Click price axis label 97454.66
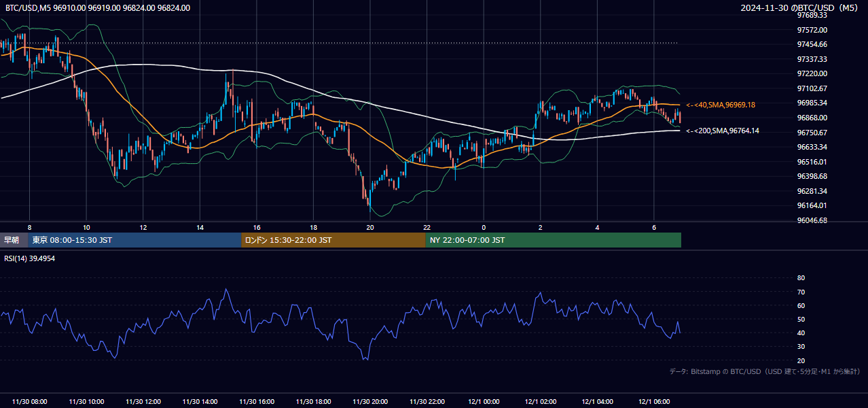The image size is (868, 408). (x=812, y=44)
